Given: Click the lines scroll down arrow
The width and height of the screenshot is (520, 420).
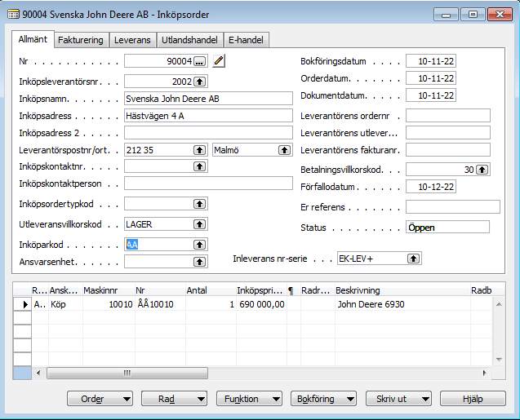Looking at the screenshot, I should click(499, 360).
